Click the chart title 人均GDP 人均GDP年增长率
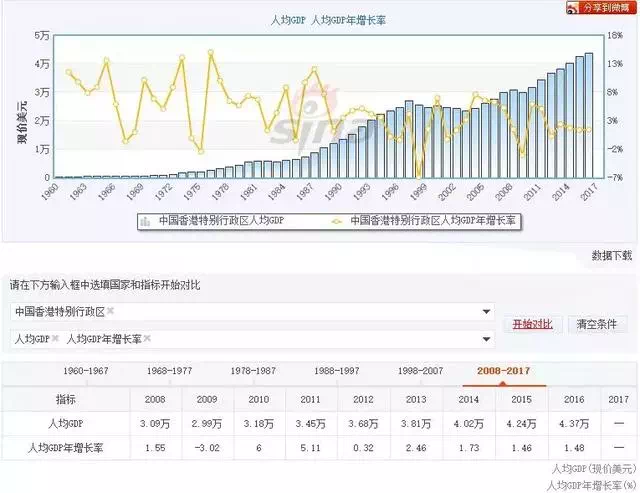Viewport: 640px width, 493px height. [x=328, y=20]
